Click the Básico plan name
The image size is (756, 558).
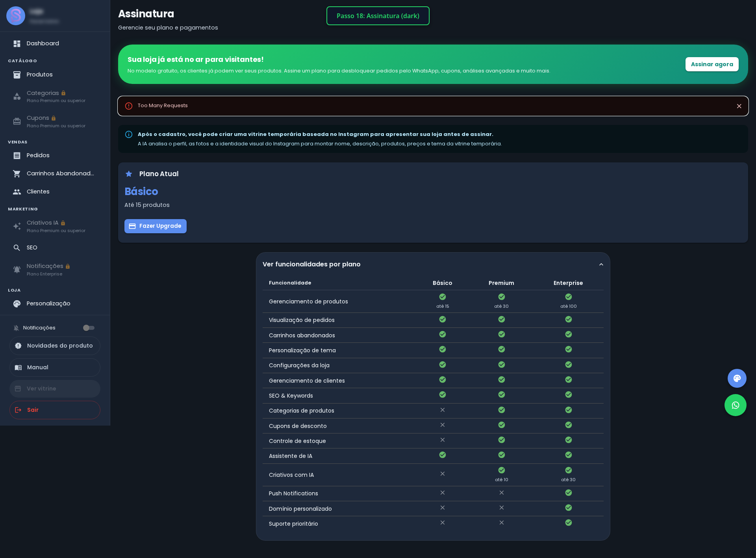pos(141,192)
